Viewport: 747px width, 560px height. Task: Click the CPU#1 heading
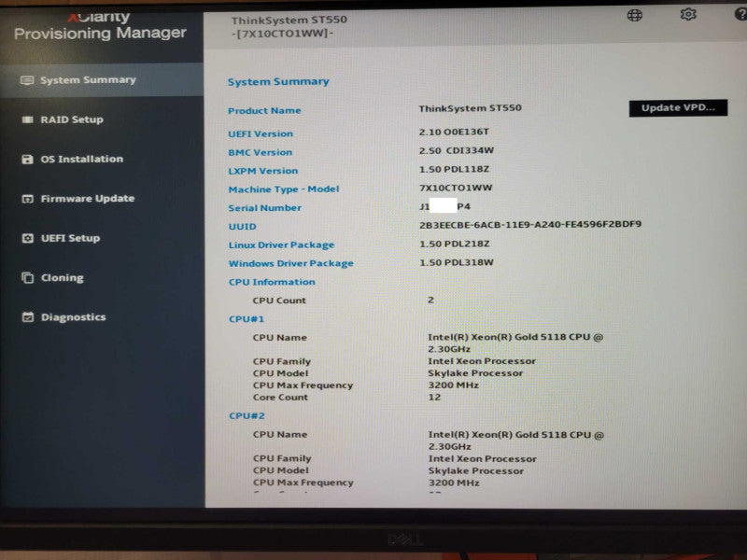tap(247, 319)
